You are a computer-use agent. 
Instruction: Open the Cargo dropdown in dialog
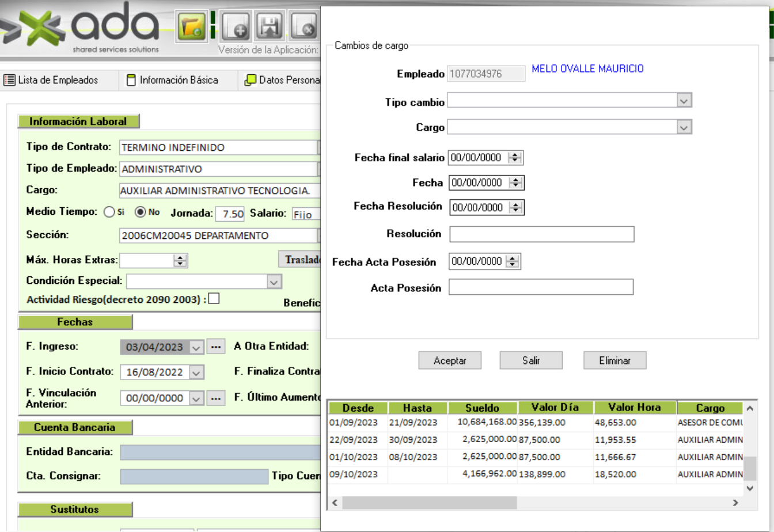[x=684, y=127]
